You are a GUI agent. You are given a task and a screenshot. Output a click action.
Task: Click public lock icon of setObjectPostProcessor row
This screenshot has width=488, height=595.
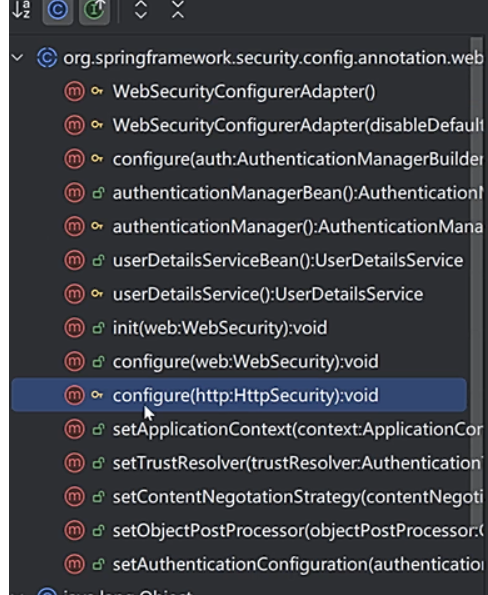point(98,530)
